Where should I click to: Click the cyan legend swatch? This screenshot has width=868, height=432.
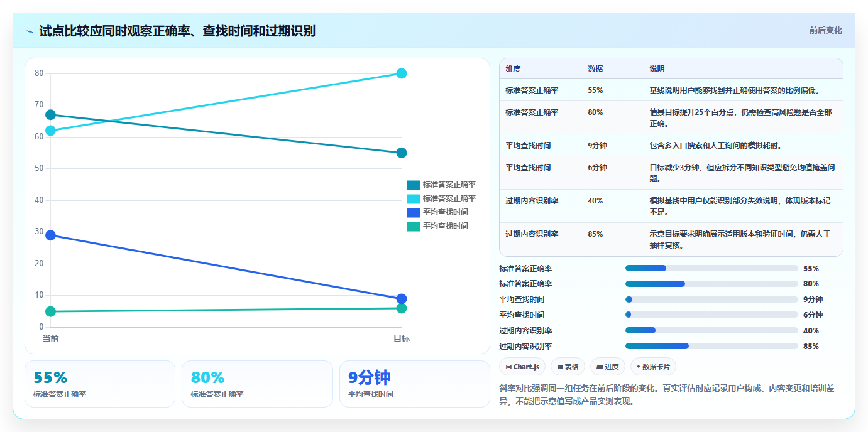click(414, 198)
